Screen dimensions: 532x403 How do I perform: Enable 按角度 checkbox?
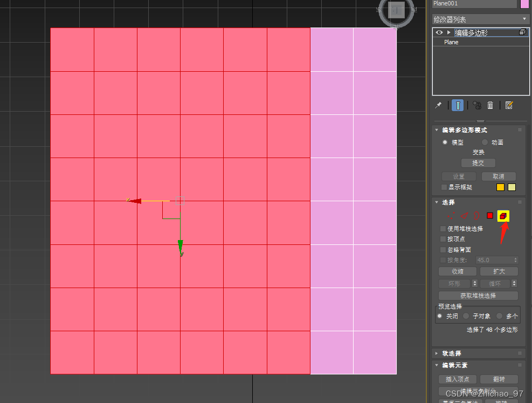[443, 260]
